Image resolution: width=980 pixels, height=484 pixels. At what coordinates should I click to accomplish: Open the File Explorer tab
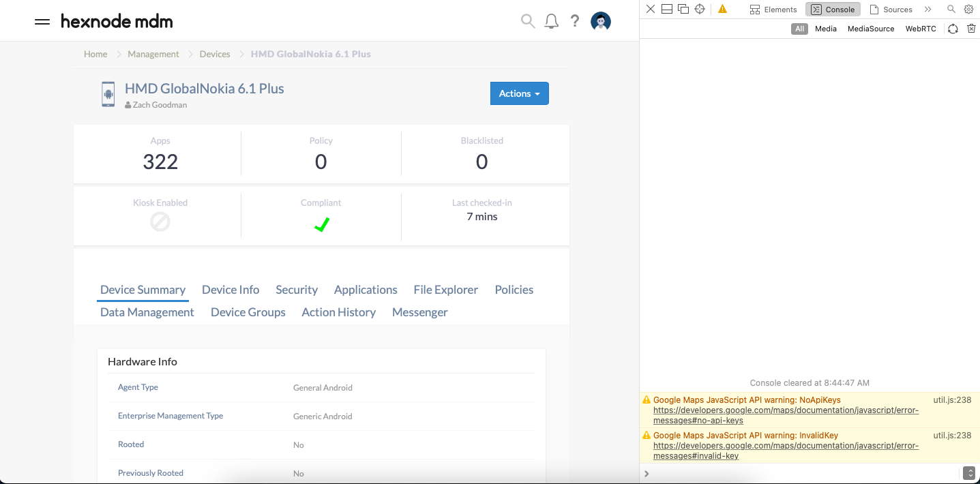[x=446, y=290]
